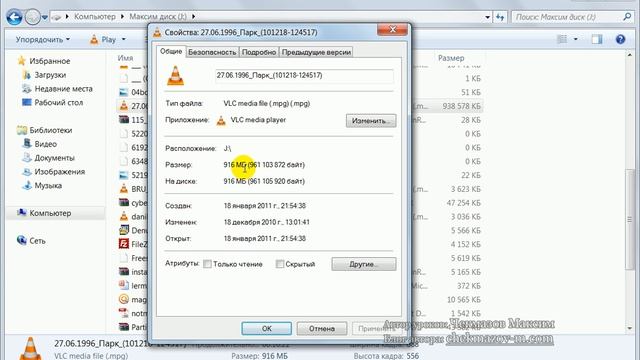Click the VLC cone icon beside VLC media player
Screen dimensions: 640x360
pyautogui.click(x=221, y=120)
